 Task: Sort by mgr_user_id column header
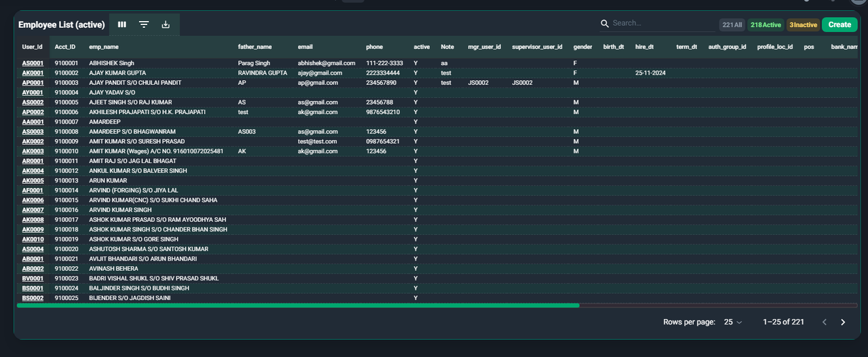click(x=484, y=47)
